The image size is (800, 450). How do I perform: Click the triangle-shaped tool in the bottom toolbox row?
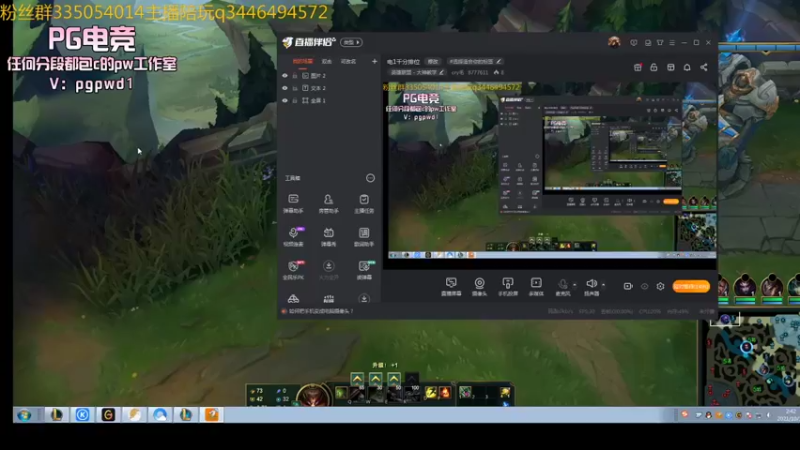pyautogui.click(x=293, y=298)
